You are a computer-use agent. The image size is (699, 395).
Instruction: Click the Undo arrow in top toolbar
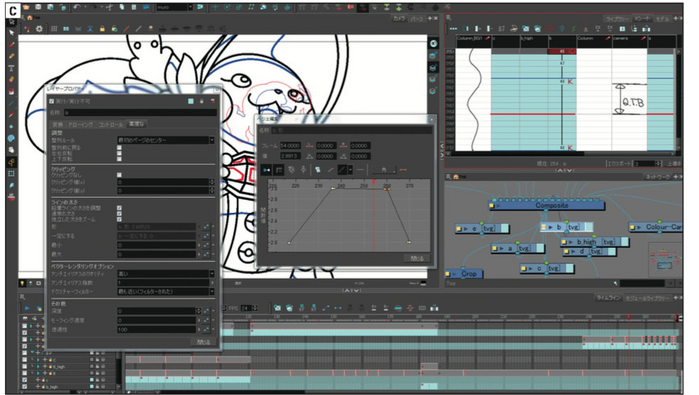(x=77, y=8)
